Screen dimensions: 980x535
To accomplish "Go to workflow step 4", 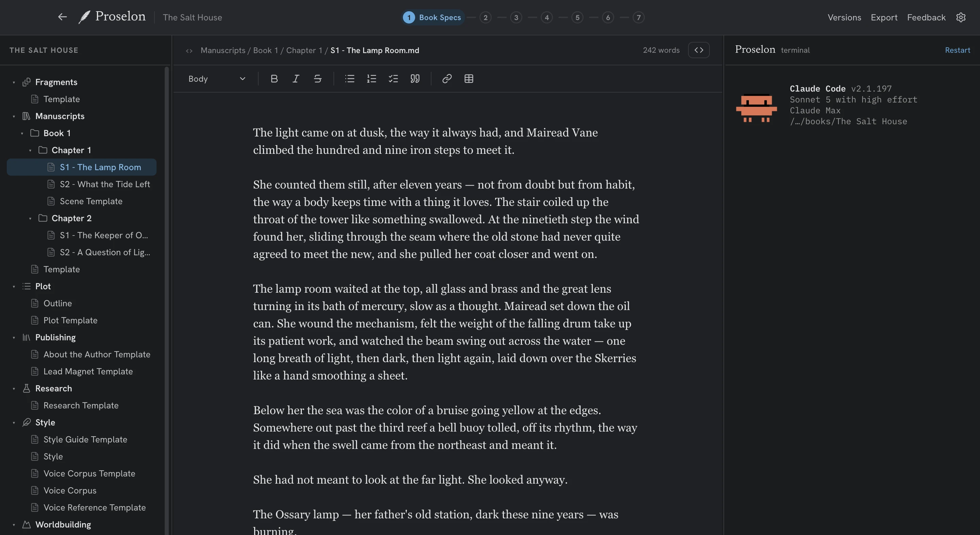I will 547,17.
